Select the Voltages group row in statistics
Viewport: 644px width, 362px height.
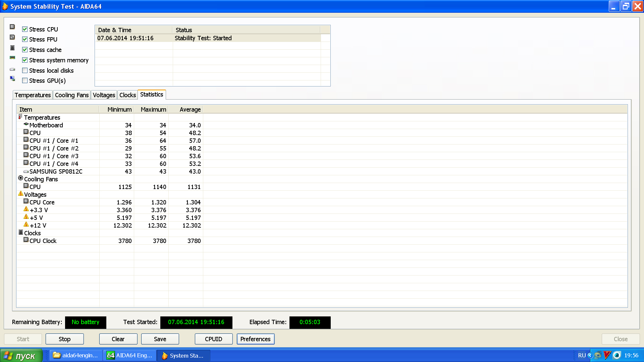(x=35, y=195)
